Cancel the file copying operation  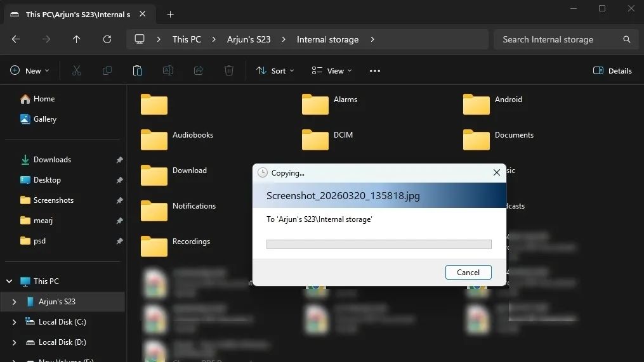(468, 273)
